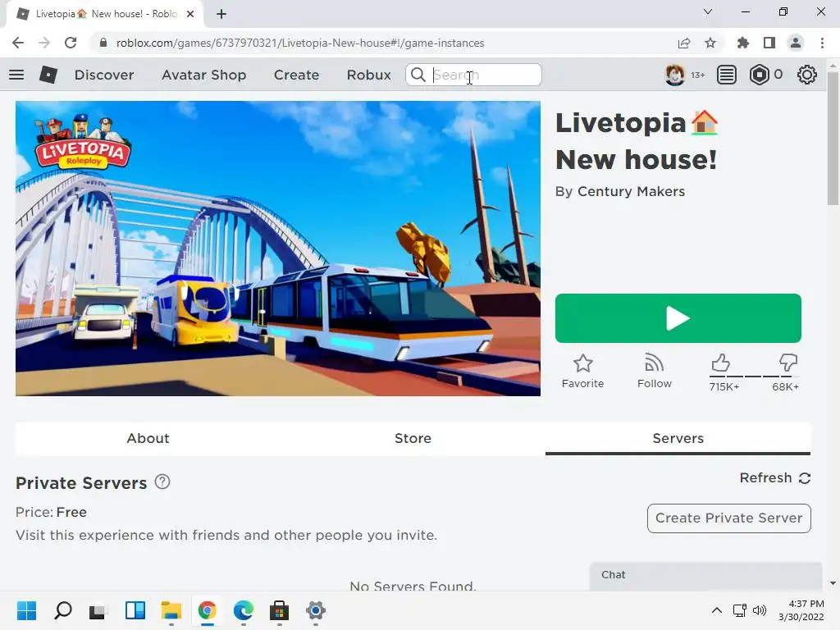Show hidden system tray icons
This screenshot has height=630, width=840.
[x=717, y=610]
